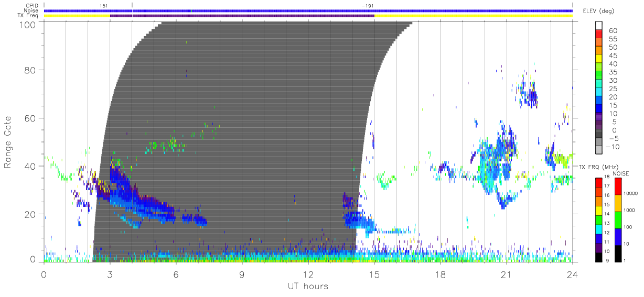644x297 pixels.
Task: Click the blue Noise strip above the plot
Action: (308, 10)
